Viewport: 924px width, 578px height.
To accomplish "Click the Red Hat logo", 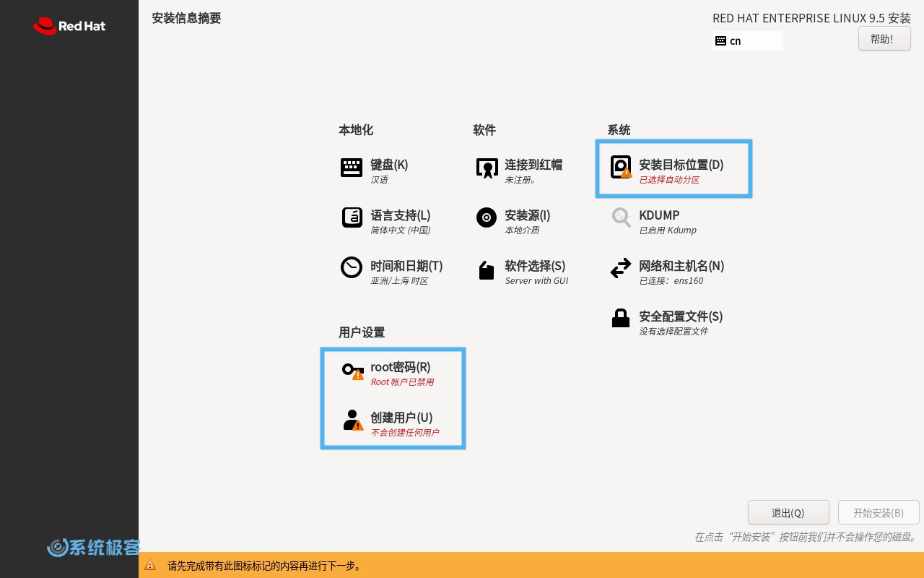I will click(69, 26).
